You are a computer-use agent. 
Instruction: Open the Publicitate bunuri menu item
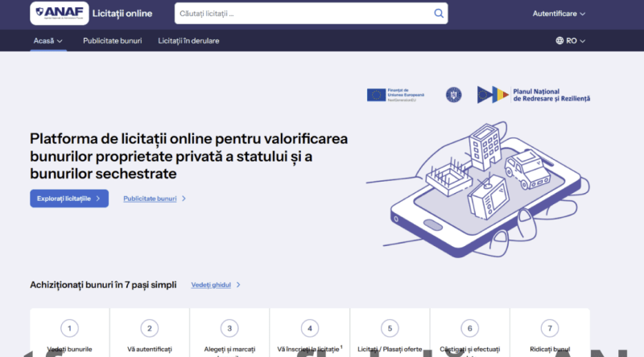tap(113, 40)
